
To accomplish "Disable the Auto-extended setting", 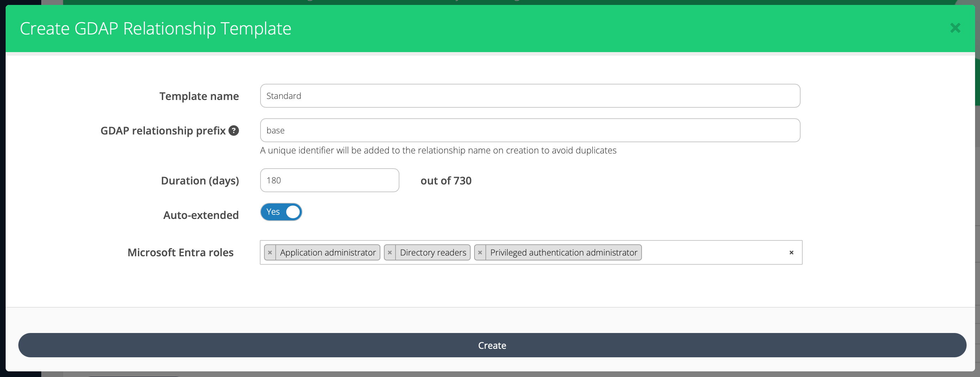I will click(281, 212).
